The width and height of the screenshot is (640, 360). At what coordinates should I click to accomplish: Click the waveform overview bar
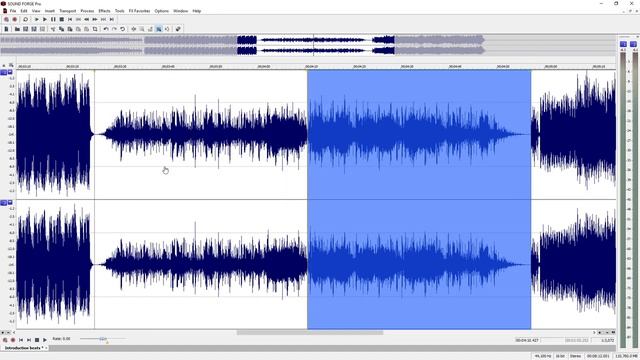[x=308, y=45]
